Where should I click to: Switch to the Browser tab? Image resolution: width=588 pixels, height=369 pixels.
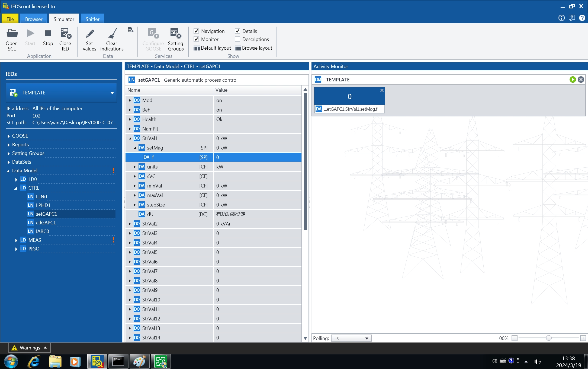34,19
